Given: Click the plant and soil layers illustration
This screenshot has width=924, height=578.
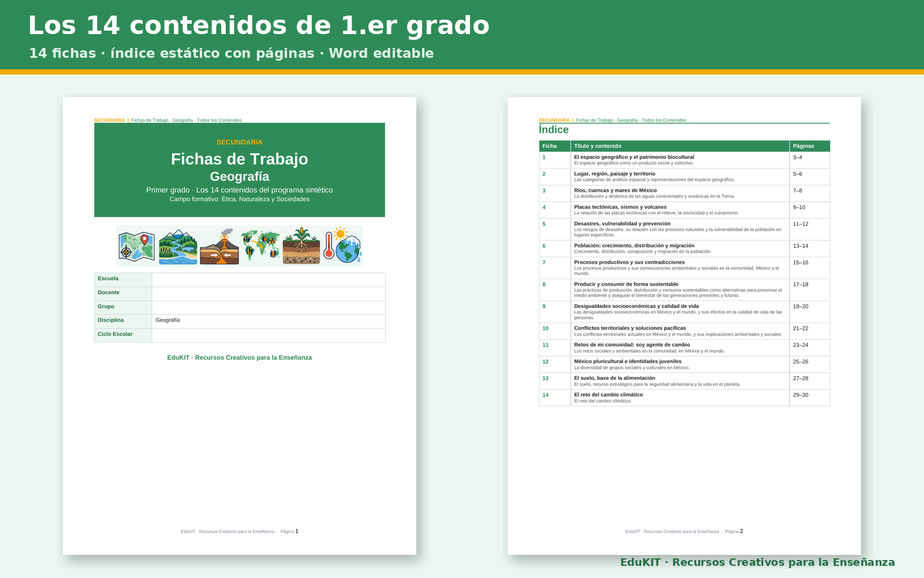Looking at the screenshot, I should tap(301, 246).
